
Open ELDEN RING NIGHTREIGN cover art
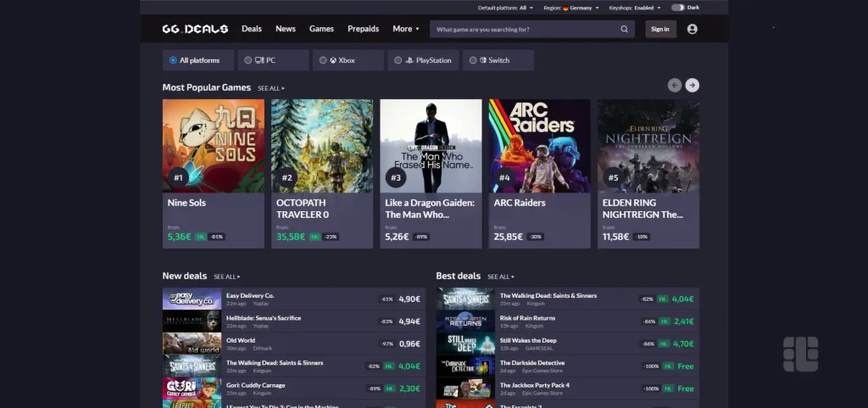pyautogui.click(x=648, y=146)
